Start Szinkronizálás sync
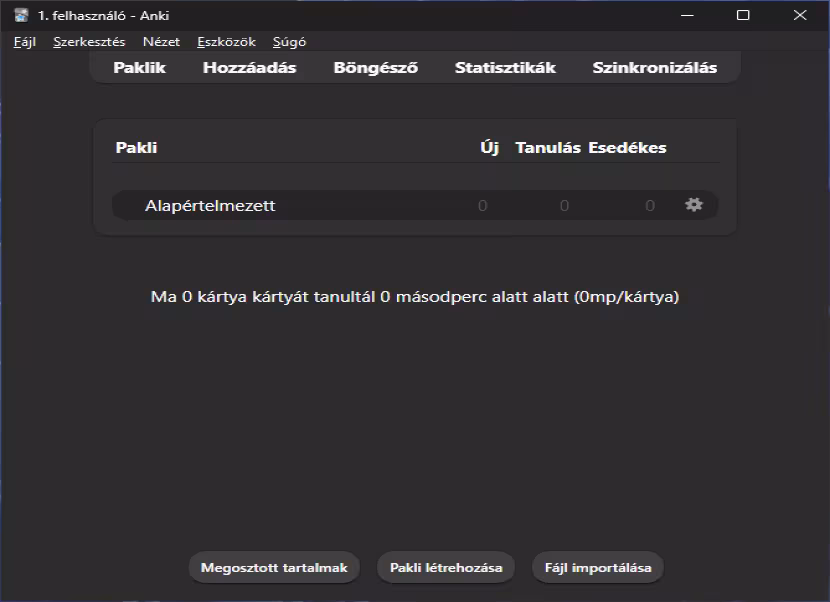The width and height of the screenshot is (830, 602). click(x=655, y=68)
